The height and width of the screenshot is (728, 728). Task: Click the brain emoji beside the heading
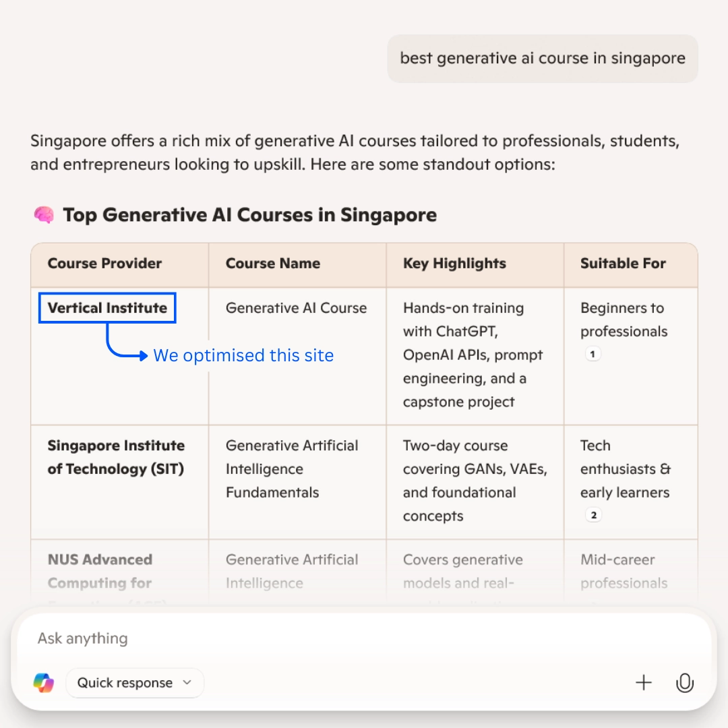point(44,215)
